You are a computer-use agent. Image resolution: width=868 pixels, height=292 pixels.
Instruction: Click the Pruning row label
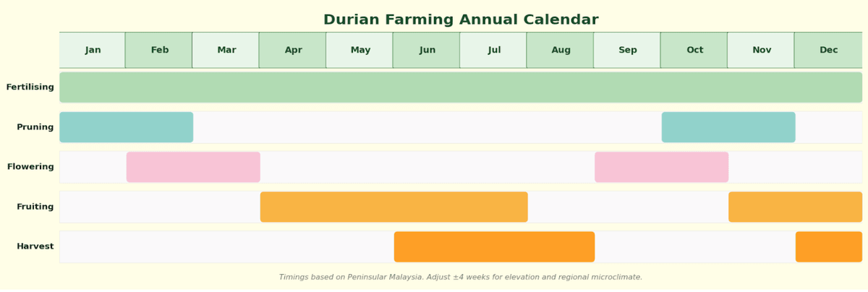(x=35, y=127)
